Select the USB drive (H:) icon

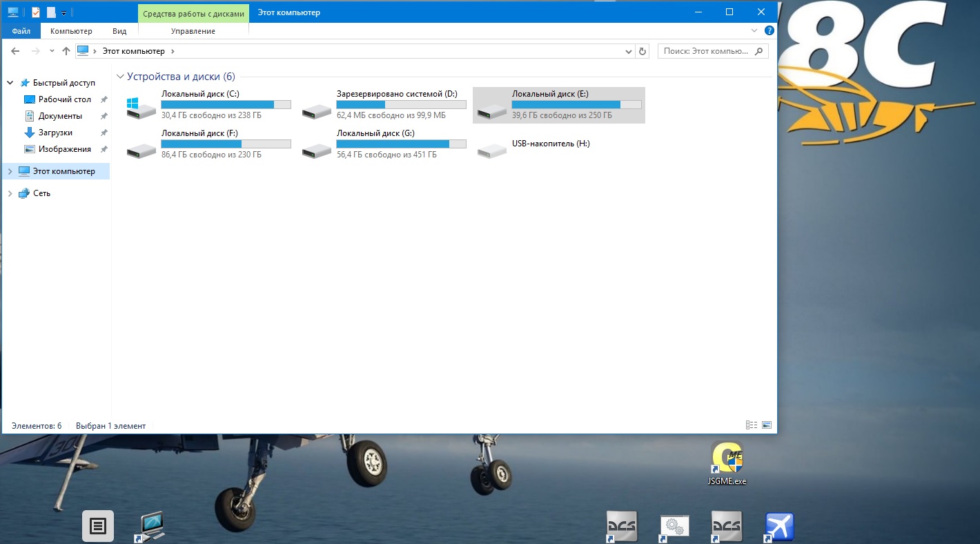[x=492, y=149]
